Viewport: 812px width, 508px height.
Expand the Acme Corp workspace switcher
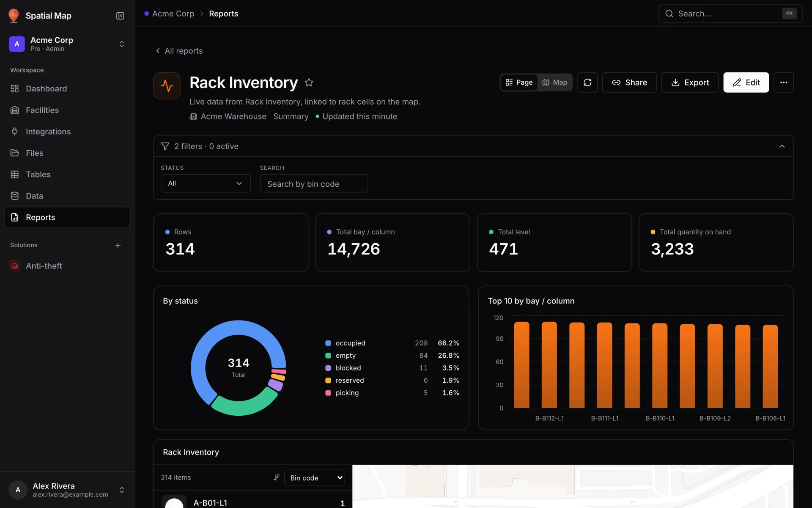67,44
